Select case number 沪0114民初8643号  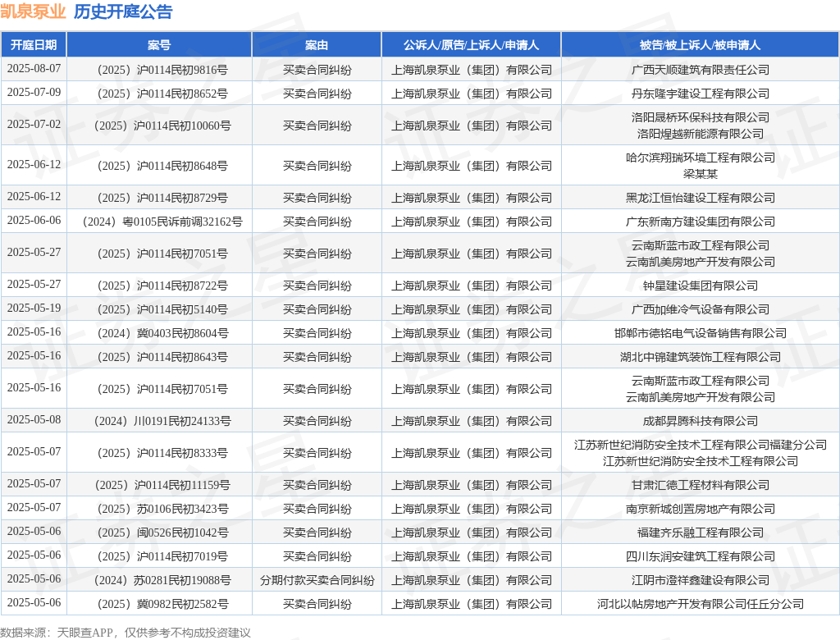pyautogui.click(x=160, y=357)
